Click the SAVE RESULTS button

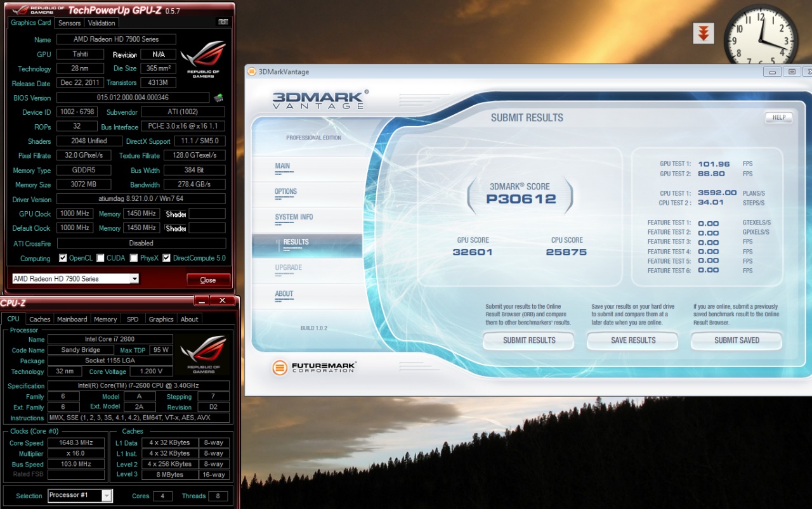coord(633,340)
